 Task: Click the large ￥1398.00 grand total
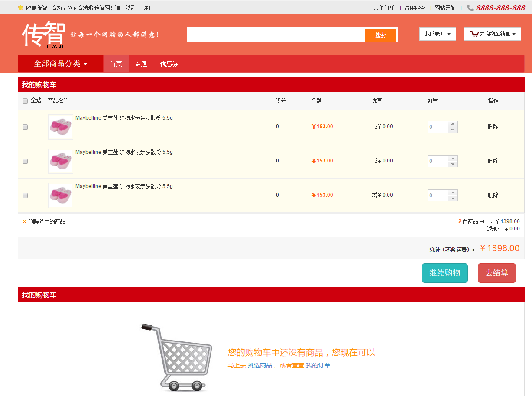(x=500, y=248)
